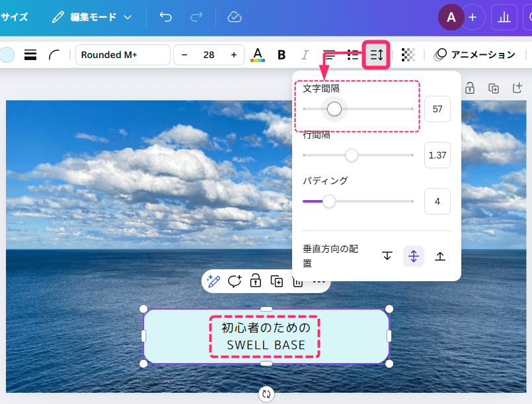Viewport: 532px width, 404px height.
Task: Click the 行間隔 slider handle
Action: (352, 155)
